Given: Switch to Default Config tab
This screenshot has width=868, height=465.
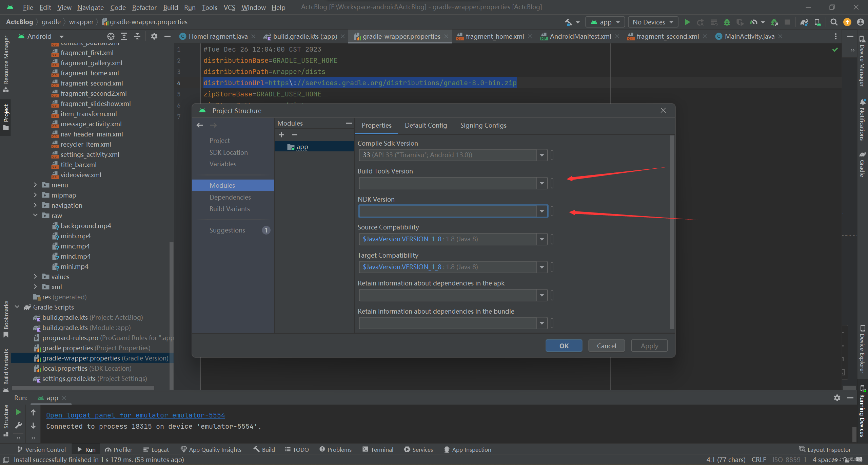Looking at the screenshot, I should [426, 125].
